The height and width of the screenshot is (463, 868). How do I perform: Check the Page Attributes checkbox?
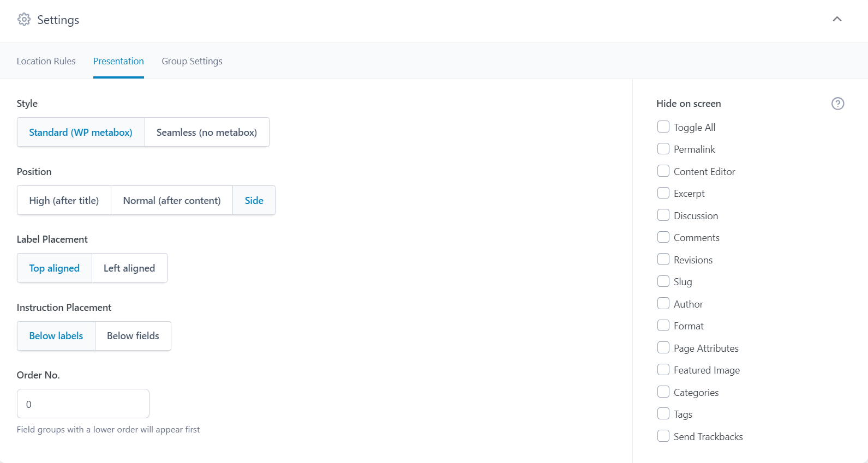[663, 347]
